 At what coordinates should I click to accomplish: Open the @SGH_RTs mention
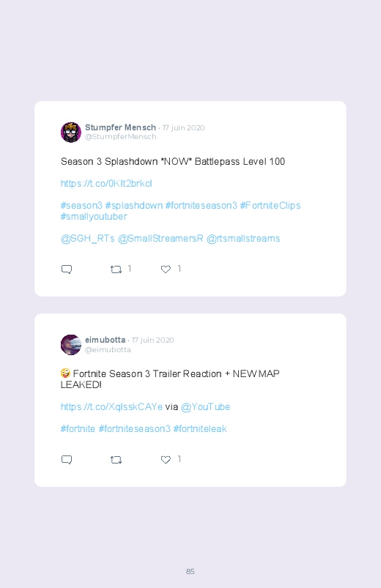pos(88,239)
